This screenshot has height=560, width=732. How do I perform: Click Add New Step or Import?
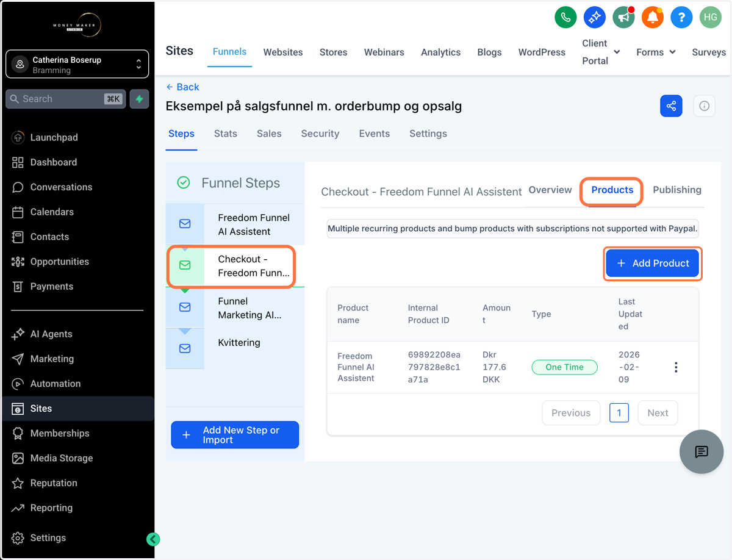(x=235, y=435)
